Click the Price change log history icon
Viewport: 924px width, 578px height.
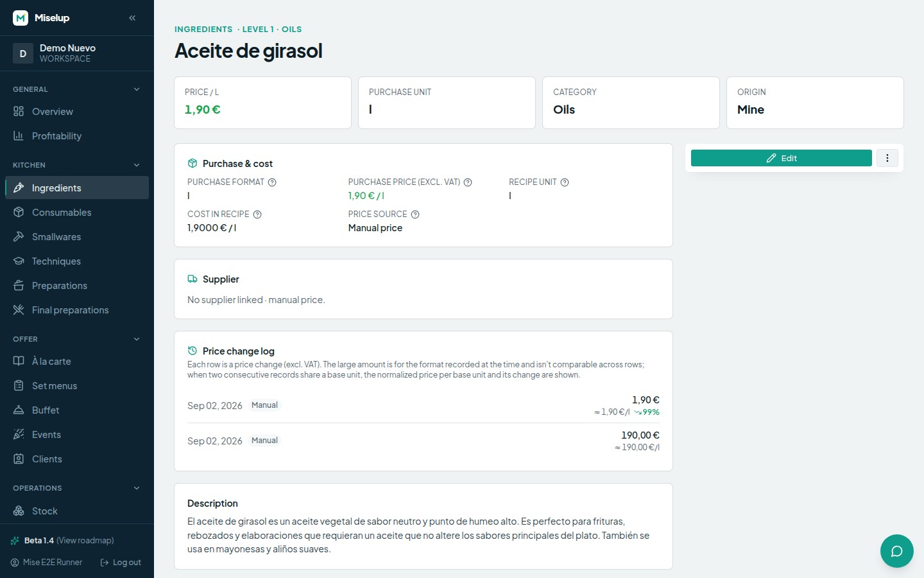tap(192, 351)
